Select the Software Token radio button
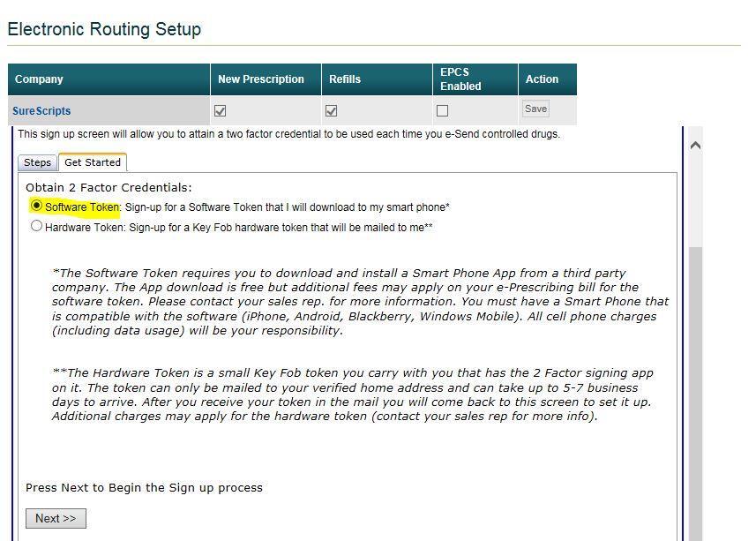756x541 pixels. tap(36, 206)
